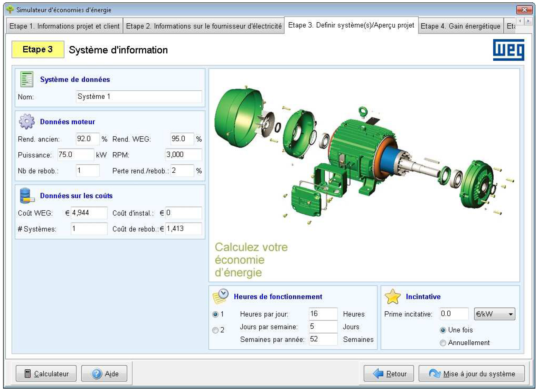The image size is (540, 392).
Task: Close the Simulateur window
Action: coord(524,10)
